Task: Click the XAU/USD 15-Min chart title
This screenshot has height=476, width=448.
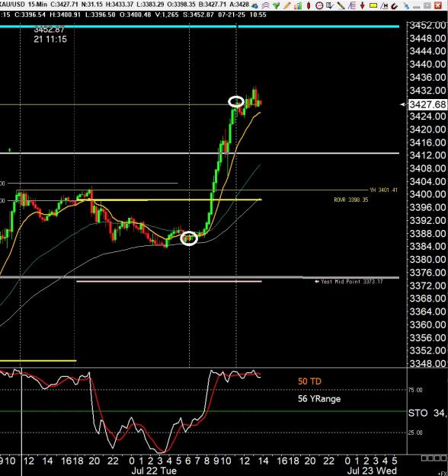Action: click(x=24, y=5)
